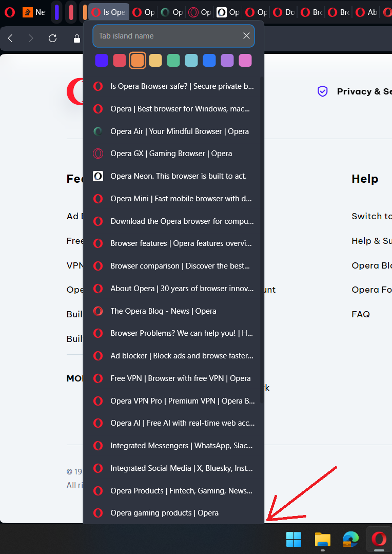
Task: Open the FAQ link under Help
Action: [x=361, y=314]
